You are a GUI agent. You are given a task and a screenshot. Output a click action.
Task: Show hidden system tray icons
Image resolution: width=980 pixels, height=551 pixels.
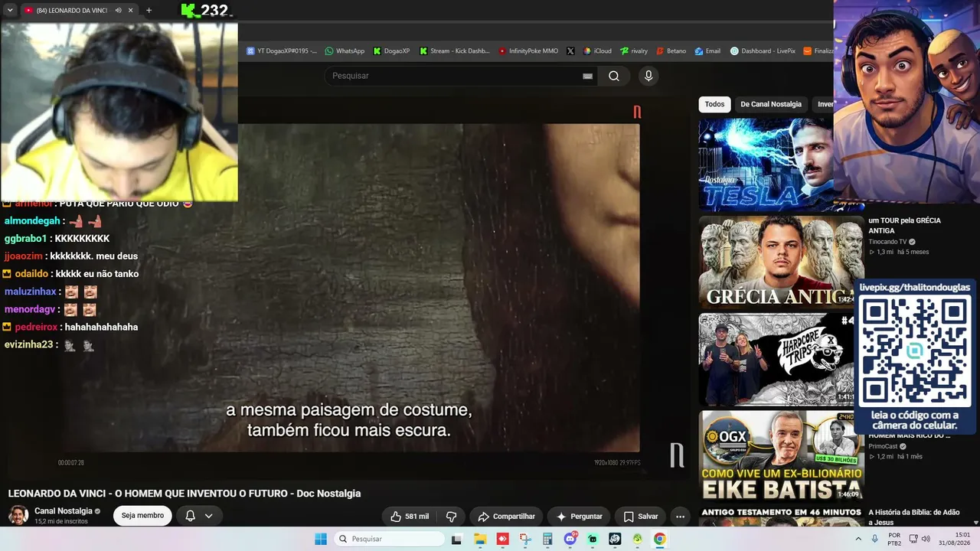click(858, 539)
